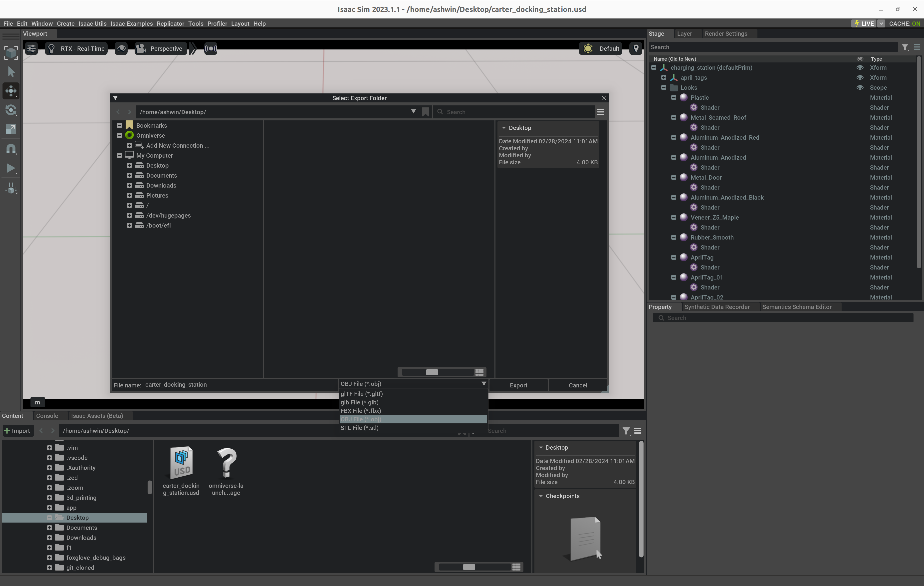Screen dimensions: 924x586
Task: Select the Rotate tool in the left toolbar
Action: click(x=11, y=110)
